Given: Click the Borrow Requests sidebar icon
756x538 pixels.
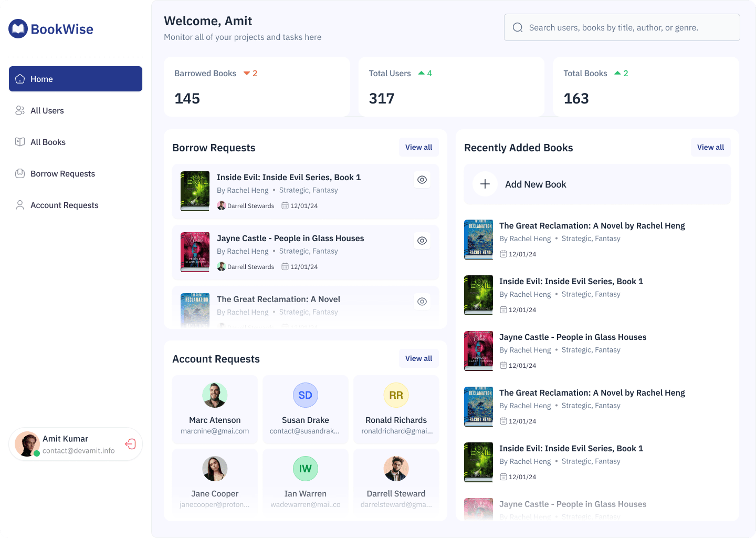Looking at the screenshot, I should pyautogui.click(x=20, y=173).
